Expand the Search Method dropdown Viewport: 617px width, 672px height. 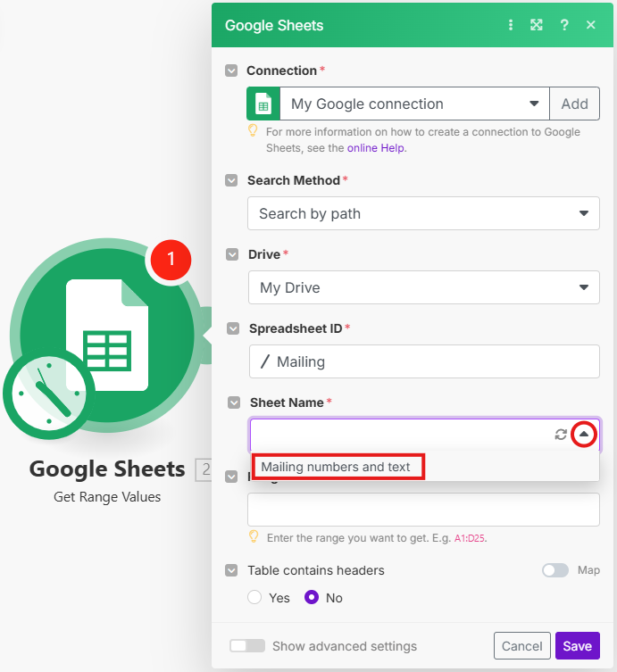[422, 214]
